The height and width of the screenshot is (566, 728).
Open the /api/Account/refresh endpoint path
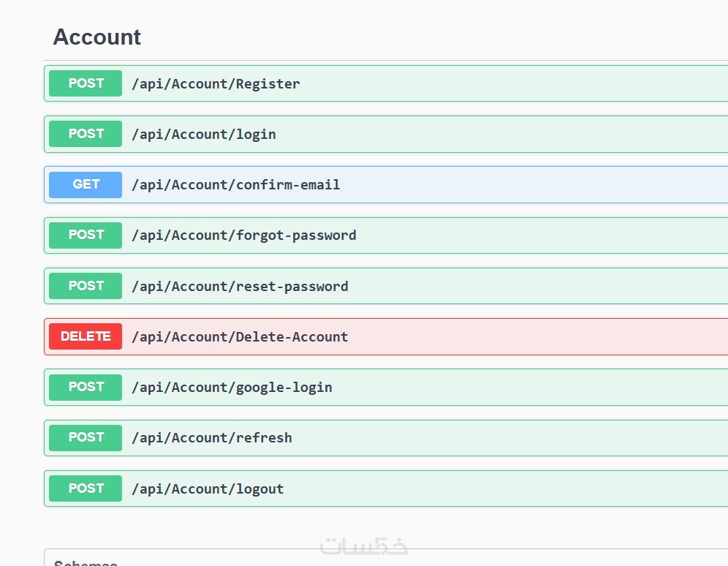212,438
